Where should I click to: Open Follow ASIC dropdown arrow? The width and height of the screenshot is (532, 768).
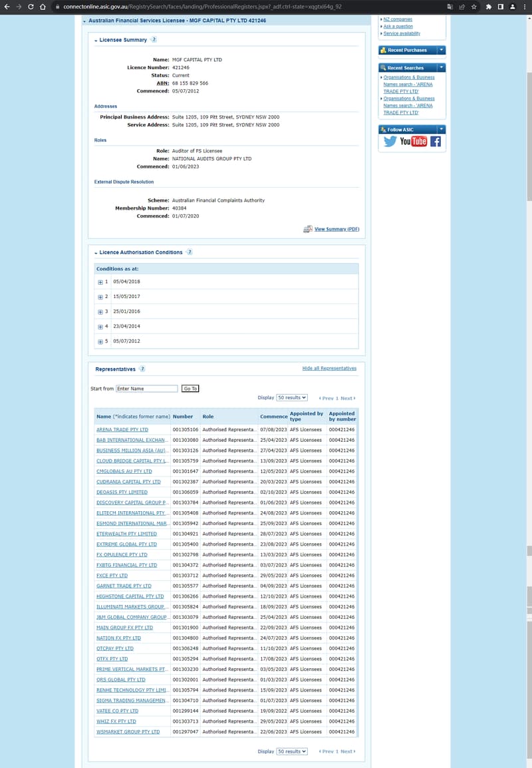pyautogui.click(x=441, y=129)
